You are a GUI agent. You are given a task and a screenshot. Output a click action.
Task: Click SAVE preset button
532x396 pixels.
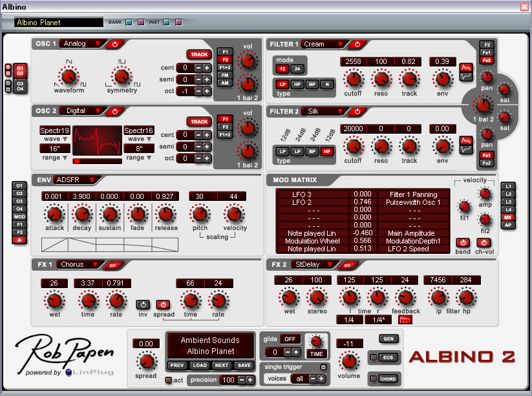pos(244,365)
